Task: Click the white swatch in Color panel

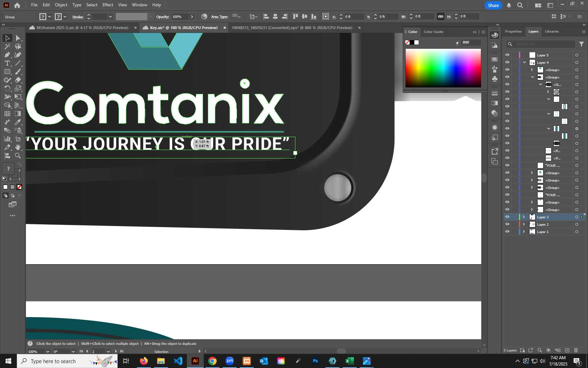Action: [x=416, y=42]
